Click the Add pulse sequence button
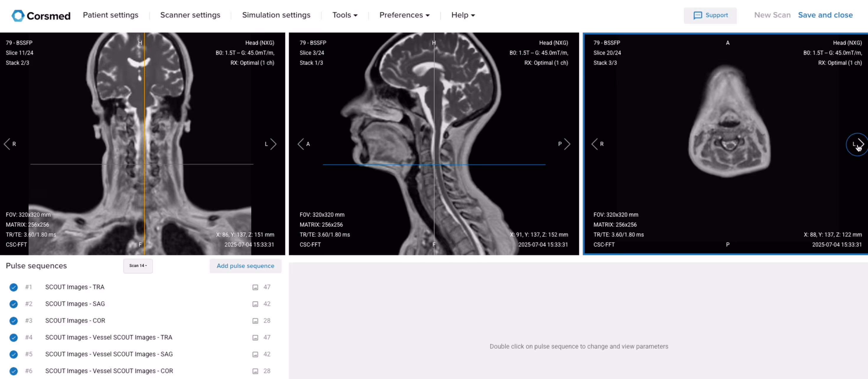 (246, 266)
